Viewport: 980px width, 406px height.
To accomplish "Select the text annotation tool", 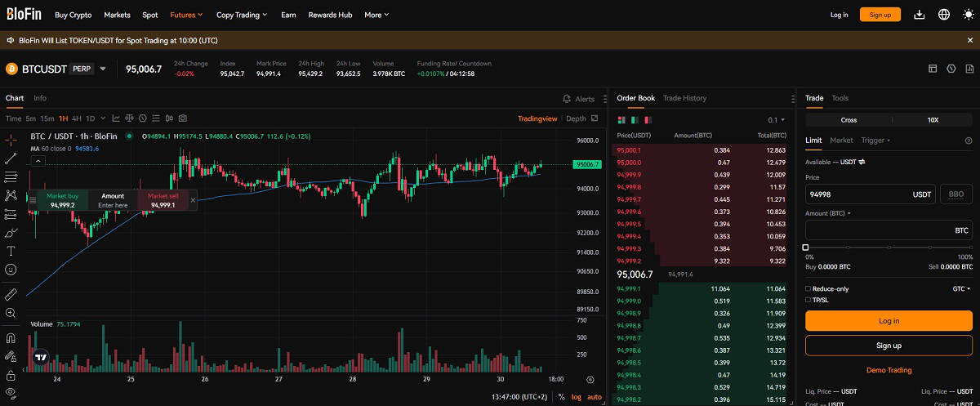I will click(x=11, y=251).
